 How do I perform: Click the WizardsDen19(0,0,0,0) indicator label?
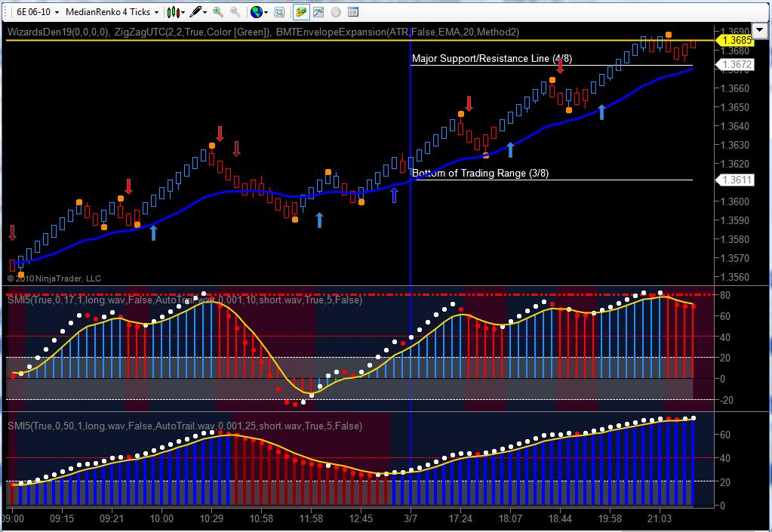[57, 32]
